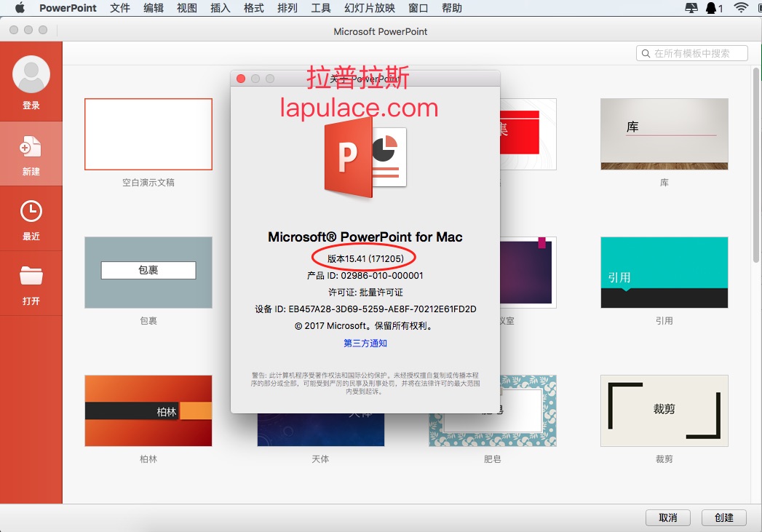Click the Wi-Fi status icon in menu bar
The image size is (762, 532).
(741, 8)
